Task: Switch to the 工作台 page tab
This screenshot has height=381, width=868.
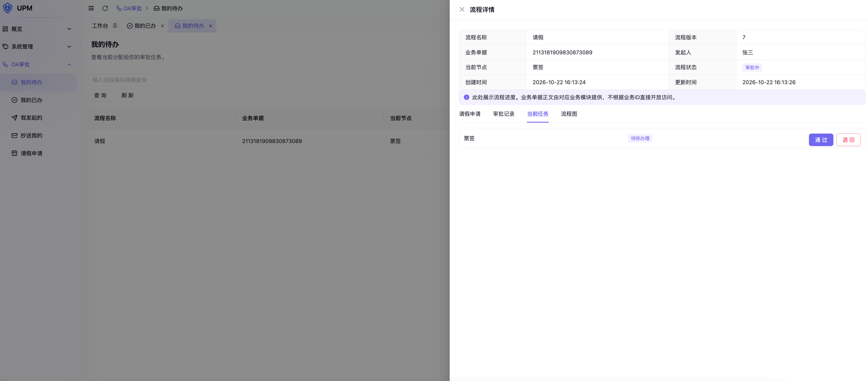Action: tap(100, 26)
